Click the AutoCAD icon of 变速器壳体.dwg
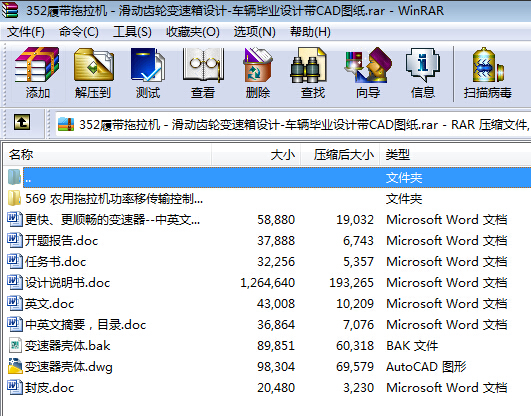The image size is (531, 416). click(x=15, y=366)
